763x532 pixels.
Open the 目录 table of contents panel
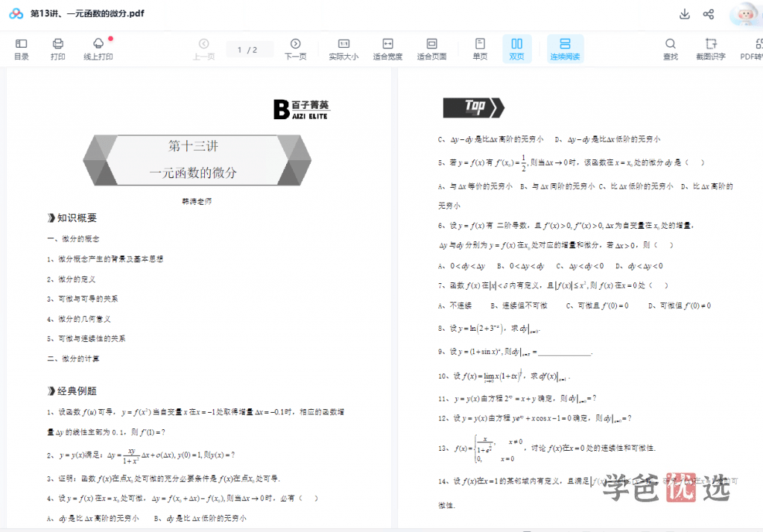coord(22,49)
